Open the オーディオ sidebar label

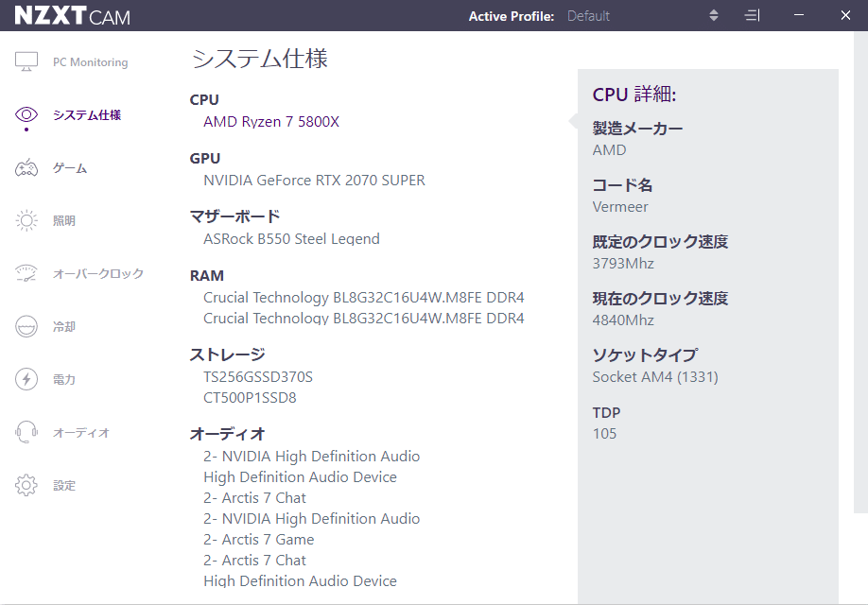81,432
